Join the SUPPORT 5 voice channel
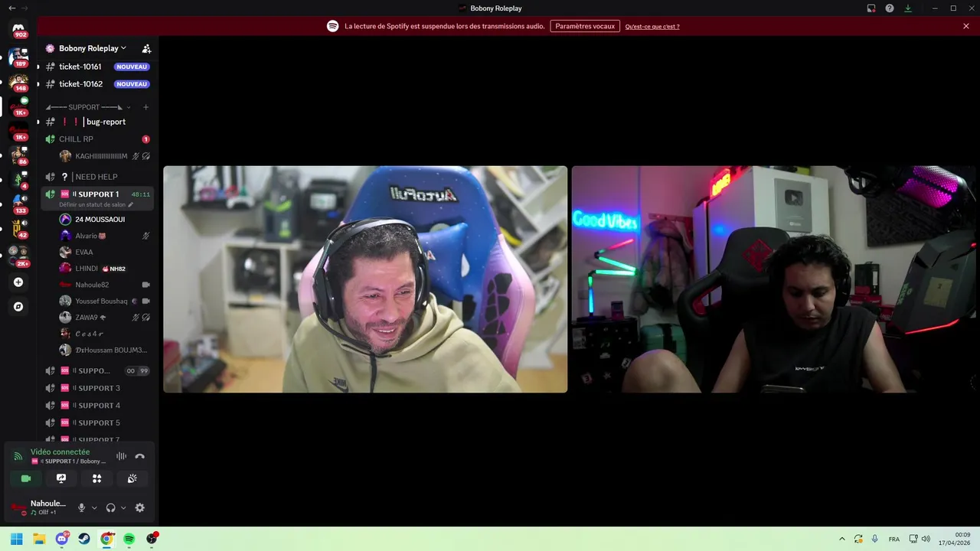Viewport: 980px width, 551px height. coord(97,422)
